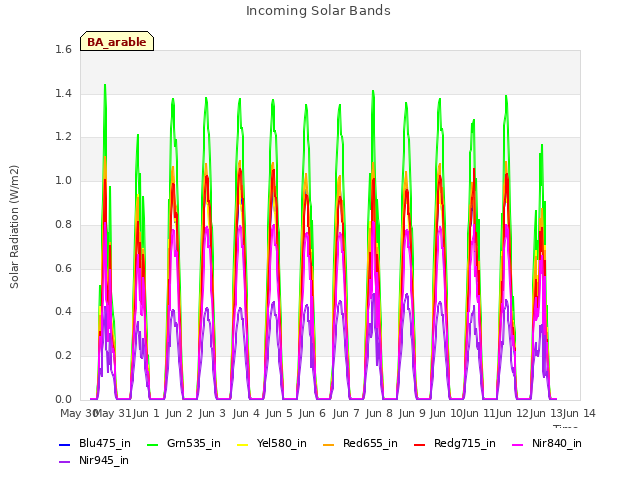
Task: Click the orange Red655_in legend swatch
Action: (329, 444)
